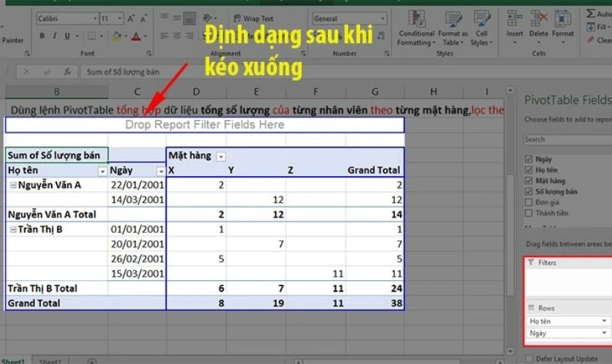612x364 pixels.
Task: Decrease font size icon
Action: (x=144, y=18)
